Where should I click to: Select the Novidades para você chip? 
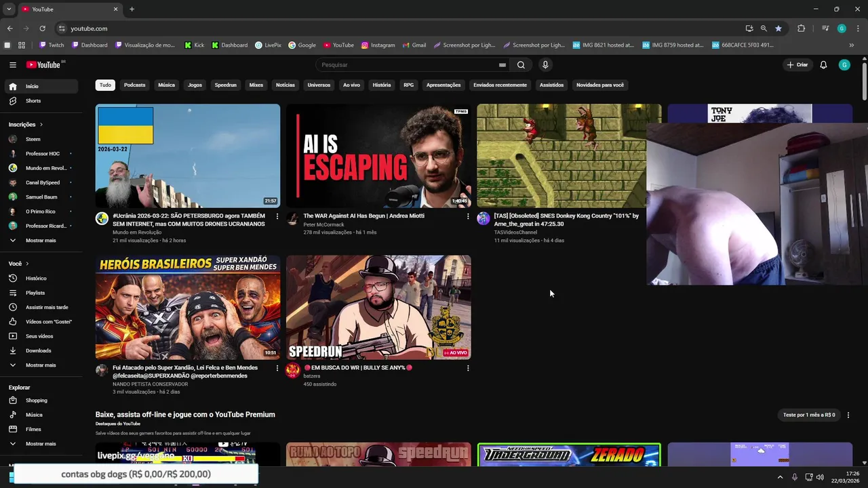pos(600,85)
